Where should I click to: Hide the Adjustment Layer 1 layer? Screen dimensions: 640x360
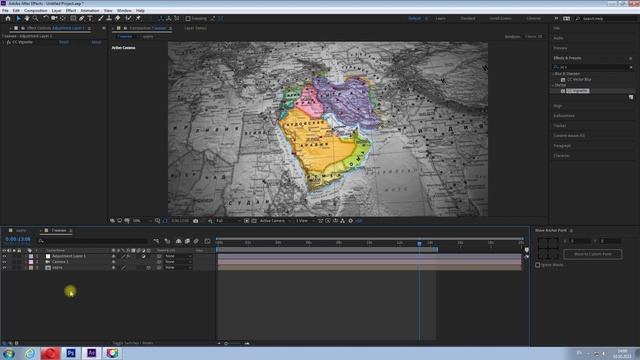tap(4, 256)
